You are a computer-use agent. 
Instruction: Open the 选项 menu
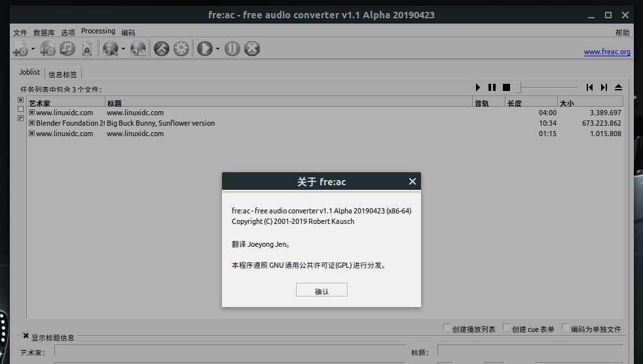pos(68,32)
